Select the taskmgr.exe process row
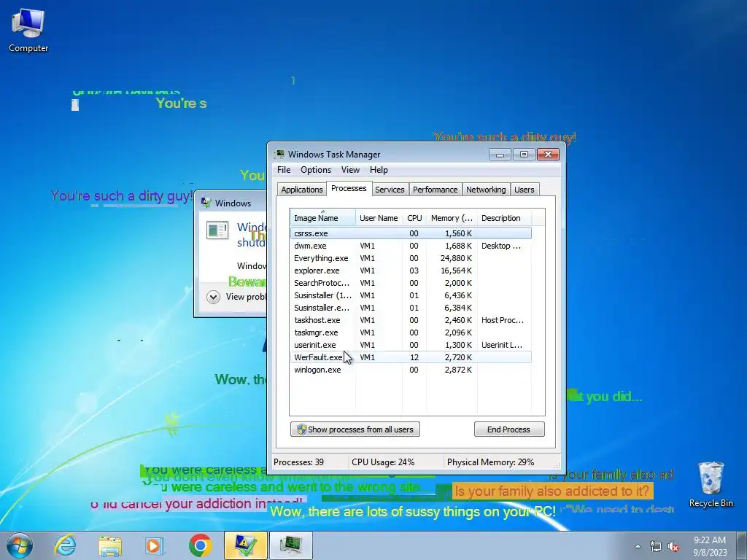This screenshot has width=747, height=560. click(x=411, y=332)
